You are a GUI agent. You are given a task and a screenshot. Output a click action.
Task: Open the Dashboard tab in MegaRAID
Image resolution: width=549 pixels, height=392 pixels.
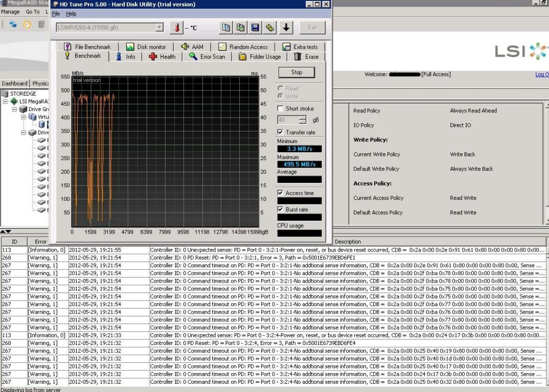click(x=15, y=83)
